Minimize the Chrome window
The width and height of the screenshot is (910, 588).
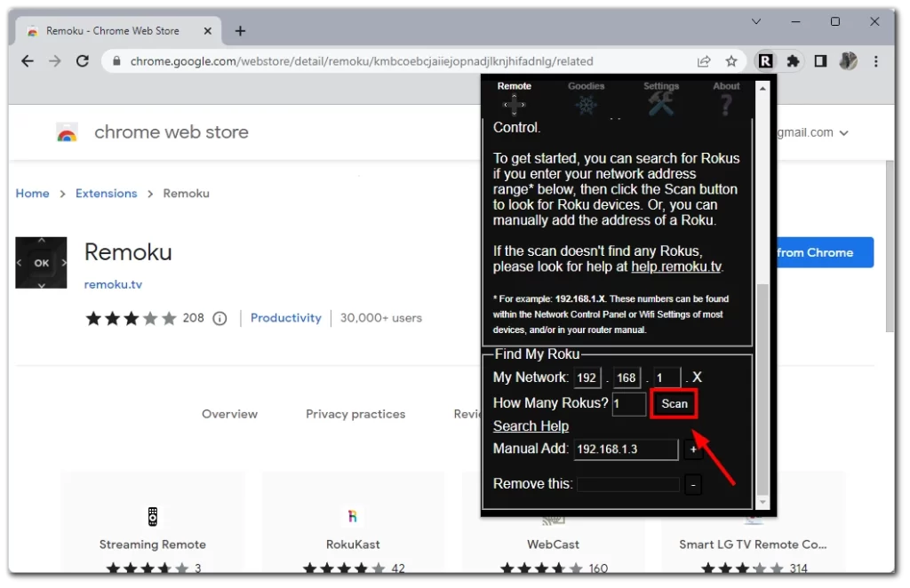795,22
